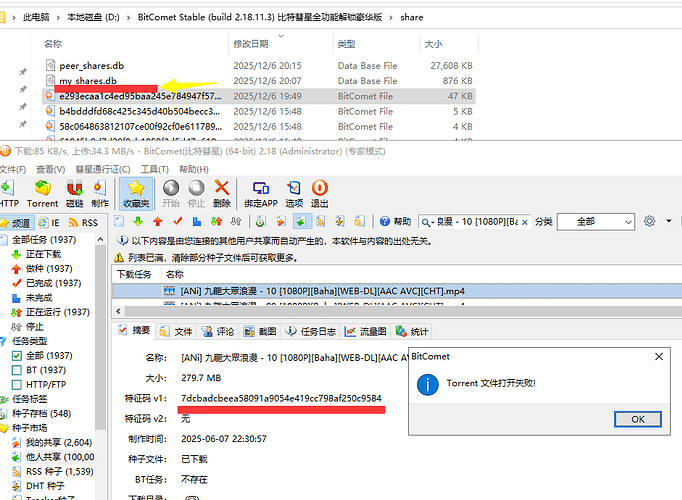Image resolution: width=682 pixels, height=500 pixels.
Task: Open the 工具(T) menu
Action: 154,169
